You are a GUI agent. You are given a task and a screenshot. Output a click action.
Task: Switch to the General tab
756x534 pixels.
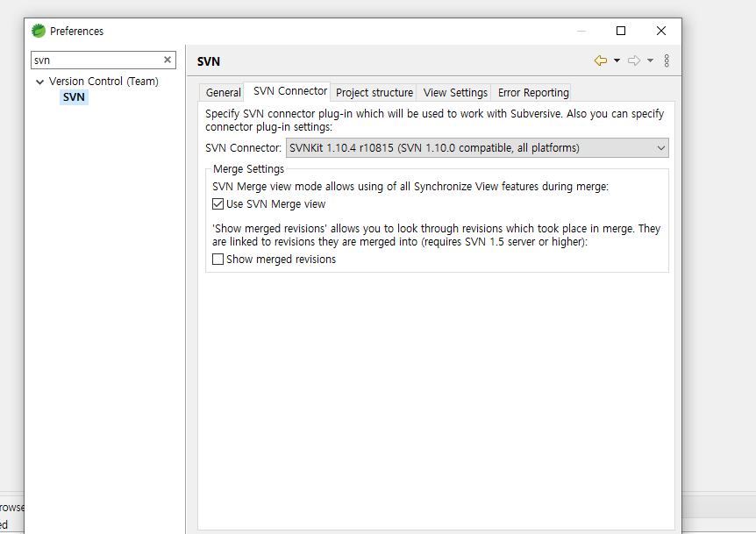point(224,93)
